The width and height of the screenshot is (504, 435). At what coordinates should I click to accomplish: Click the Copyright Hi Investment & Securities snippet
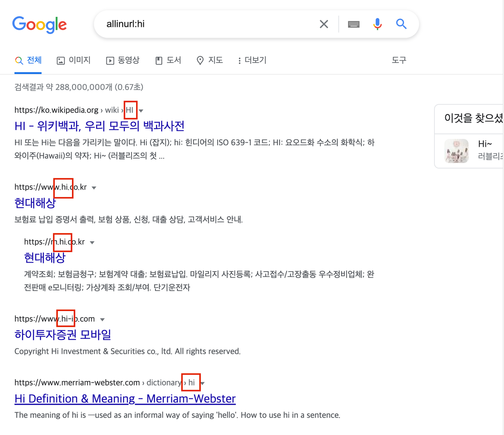[128, 351]
